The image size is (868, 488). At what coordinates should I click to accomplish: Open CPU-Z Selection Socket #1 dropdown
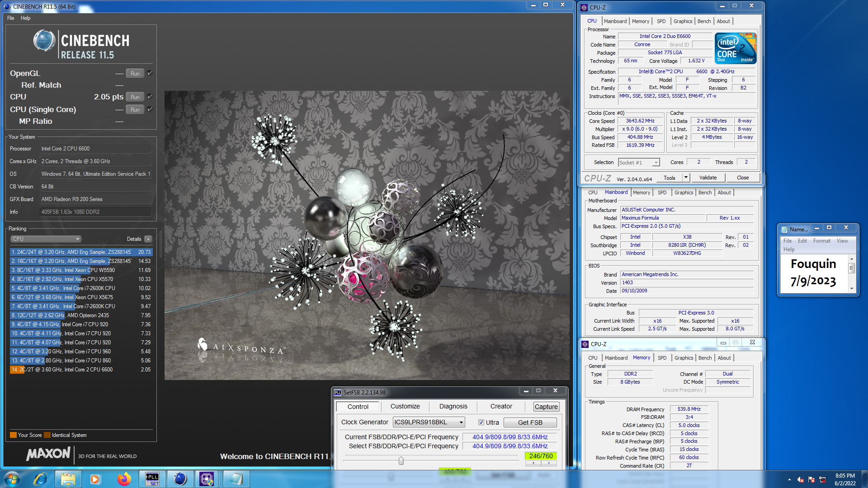click(x=639, y=162)
